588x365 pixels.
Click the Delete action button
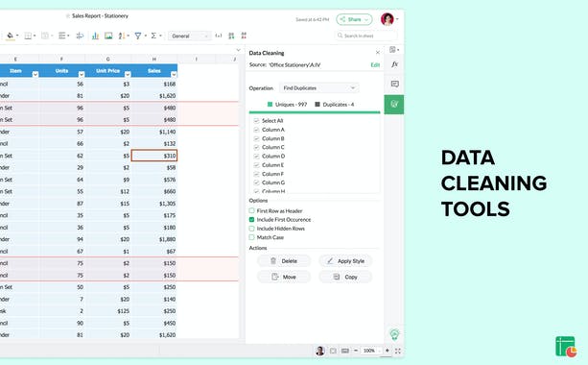pos(284,261)
